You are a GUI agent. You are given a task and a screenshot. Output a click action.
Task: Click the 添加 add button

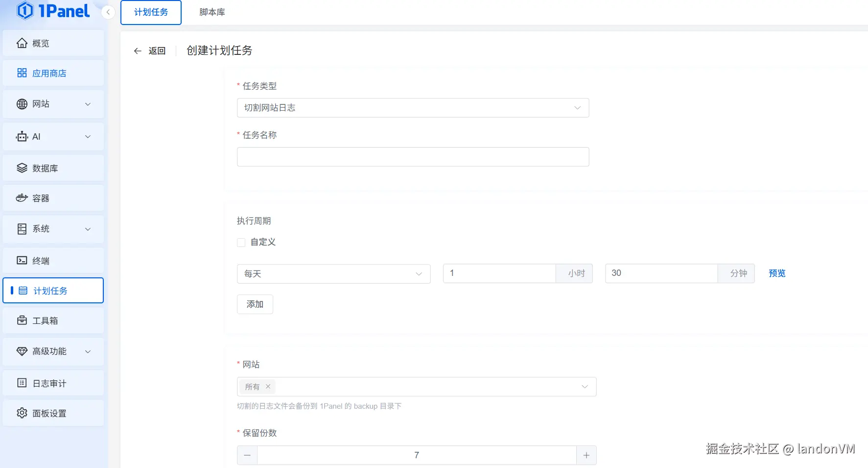tap(255, 304)
